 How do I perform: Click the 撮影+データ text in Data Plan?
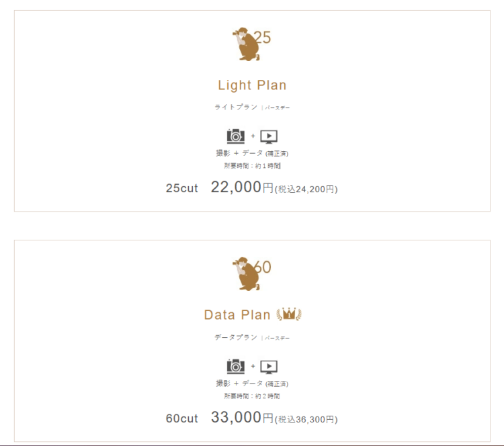click(x=252, y=384)
